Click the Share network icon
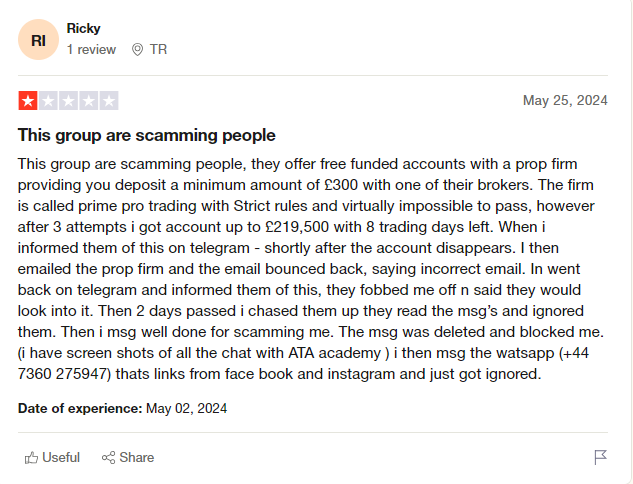 (108, 457)
